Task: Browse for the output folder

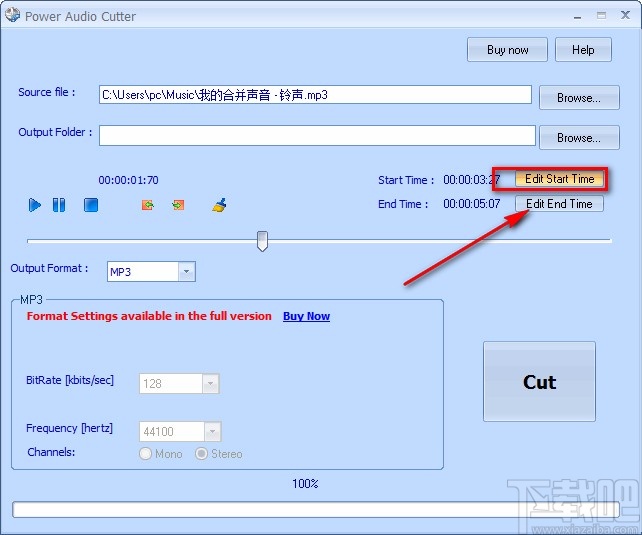Action: [x=579, y=138]
